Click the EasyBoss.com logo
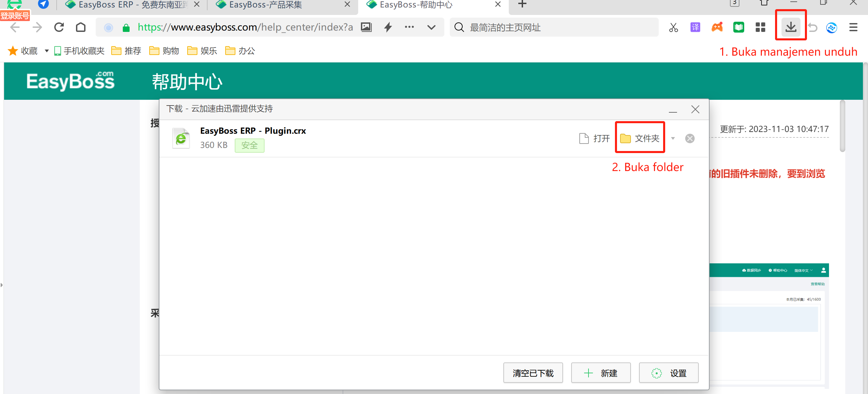Screen dimensions: 868x394 (x=71, y=81)
